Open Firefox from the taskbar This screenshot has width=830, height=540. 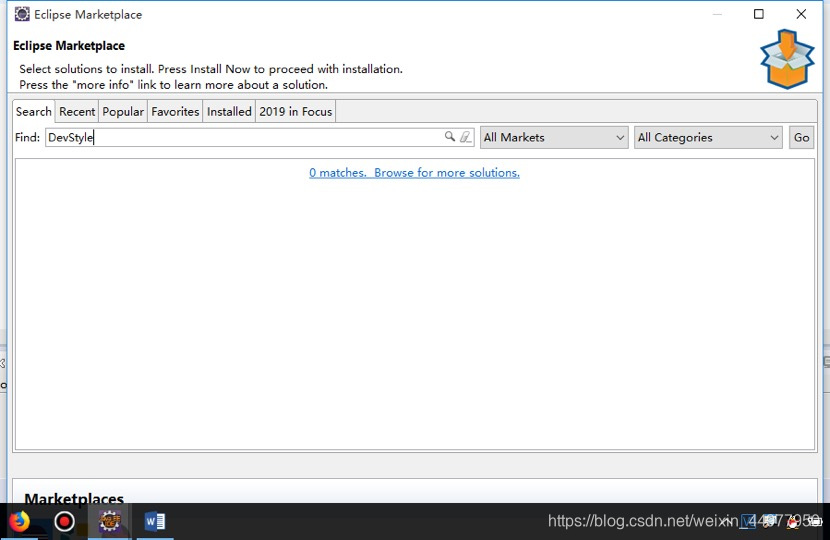click(20, 521)
